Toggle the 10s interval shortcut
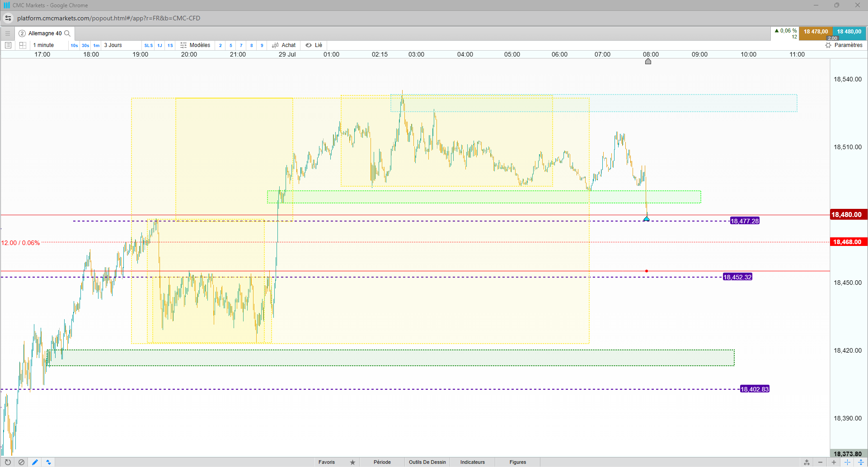Screen dimensions: 868x467 74,45
